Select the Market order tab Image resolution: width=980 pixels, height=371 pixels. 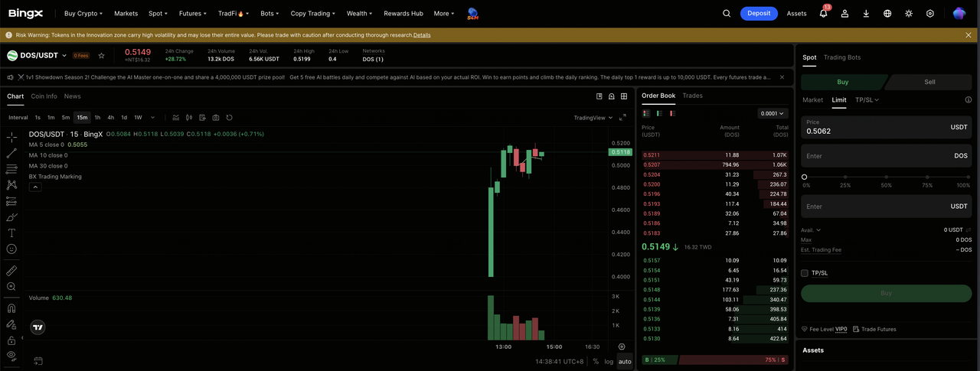click(x=812, y=99)
